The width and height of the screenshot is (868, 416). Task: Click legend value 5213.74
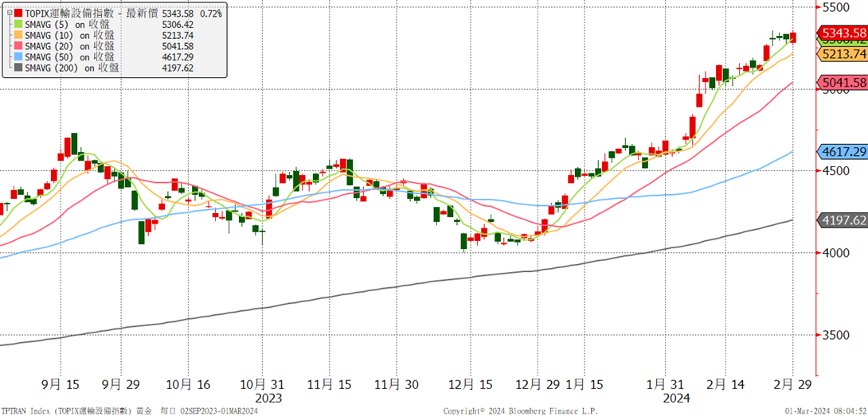click(x=177, y=35)
